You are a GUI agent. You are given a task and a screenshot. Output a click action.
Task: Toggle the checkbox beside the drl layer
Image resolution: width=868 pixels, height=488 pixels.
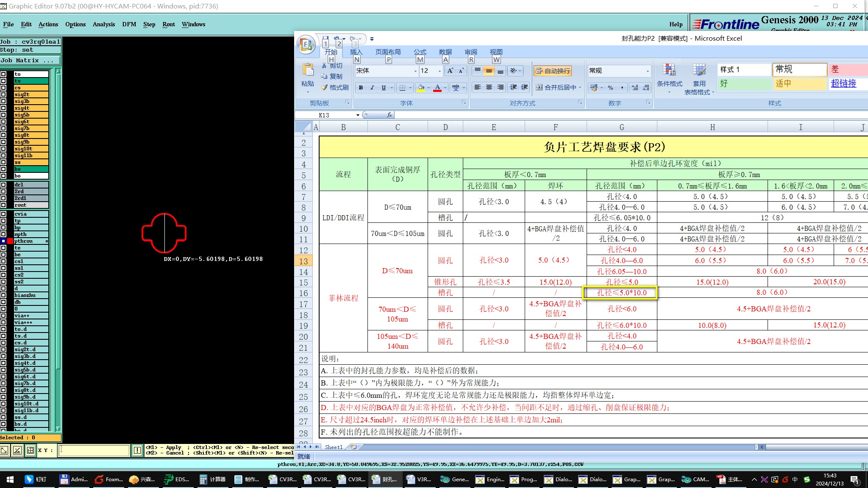[x=3, y=185]
